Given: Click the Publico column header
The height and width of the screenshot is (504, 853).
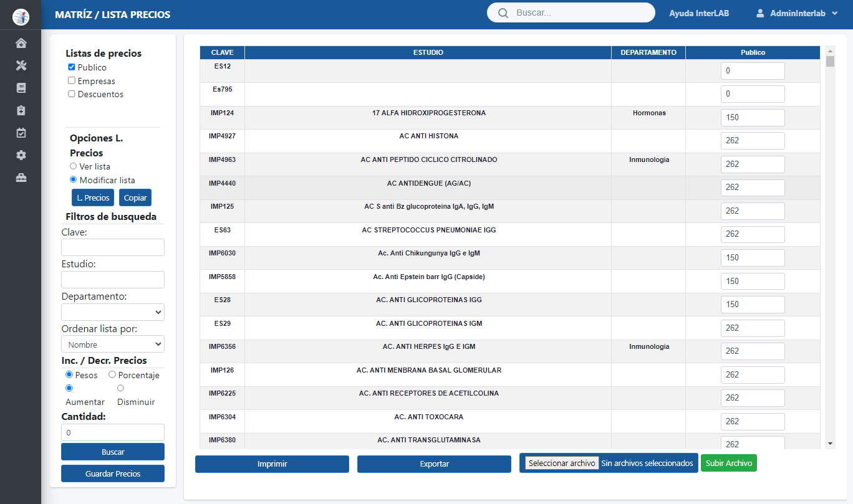Looking at the screenshot, I should 753,52.
